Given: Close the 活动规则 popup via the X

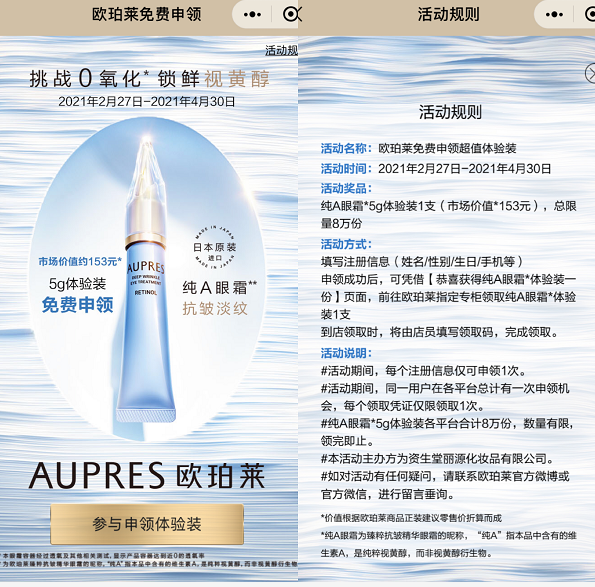Looking at the screenshot, I should coord(590,73).
